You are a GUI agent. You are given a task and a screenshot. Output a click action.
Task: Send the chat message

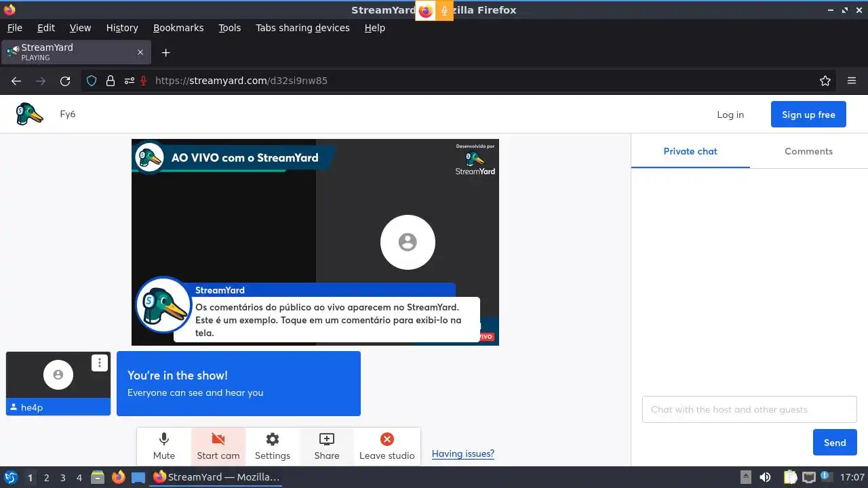835,443
